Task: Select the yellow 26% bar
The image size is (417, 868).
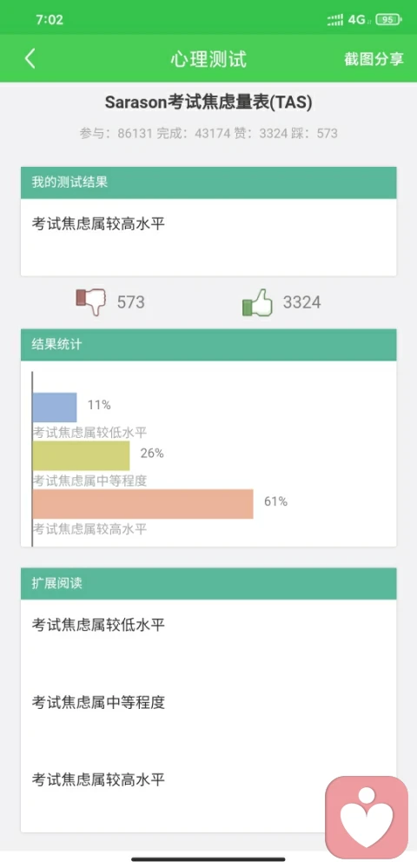Action: 81,455
